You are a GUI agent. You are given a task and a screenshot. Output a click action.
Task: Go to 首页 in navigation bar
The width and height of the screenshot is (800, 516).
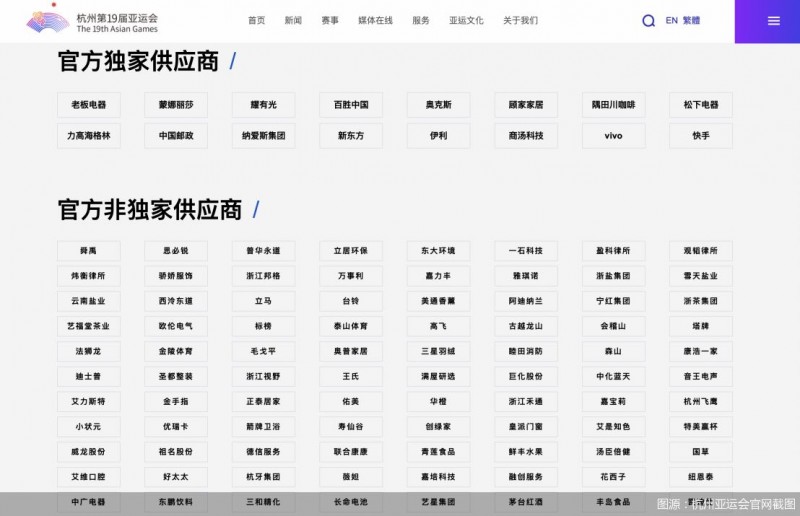(257, 20)
